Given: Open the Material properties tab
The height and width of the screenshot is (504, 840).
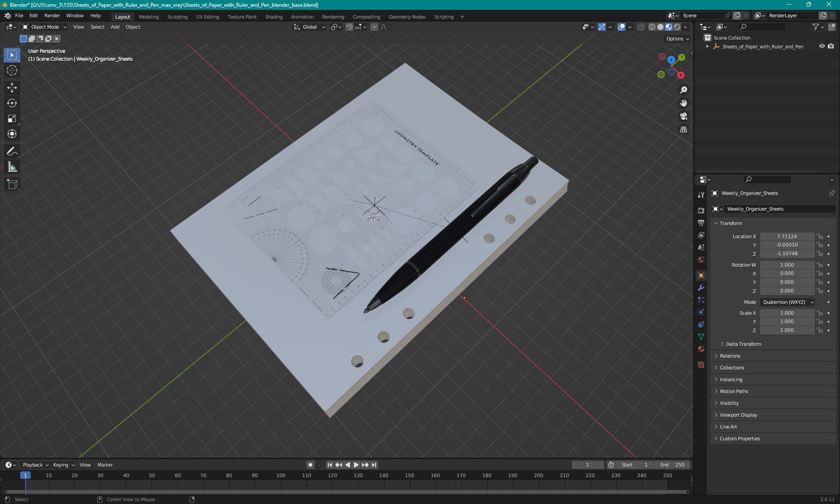Looking at the screenshot, I should point(701,349).
